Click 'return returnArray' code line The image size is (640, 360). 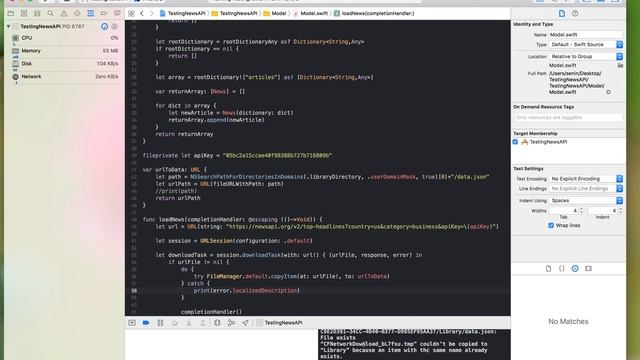(184, 134)
